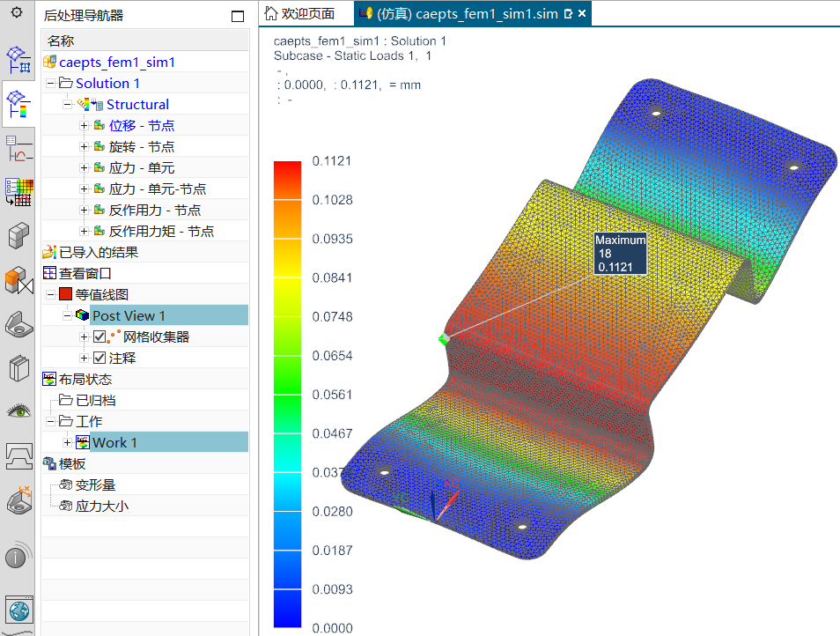Open the gray block part sidebar icon
The image size is (840, 636).
click(x=18, y=235)
